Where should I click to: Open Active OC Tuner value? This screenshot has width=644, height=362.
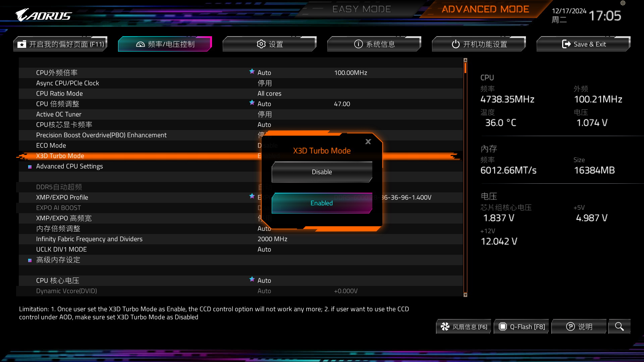[265, 114]
